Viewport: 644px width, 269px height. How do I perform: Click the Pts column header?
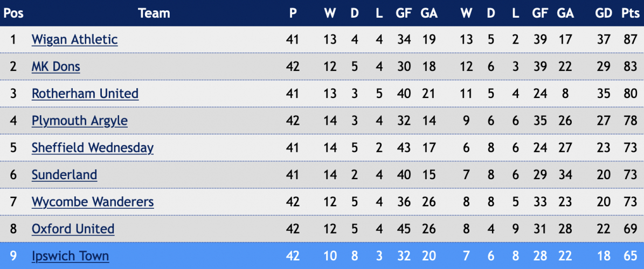630,13
